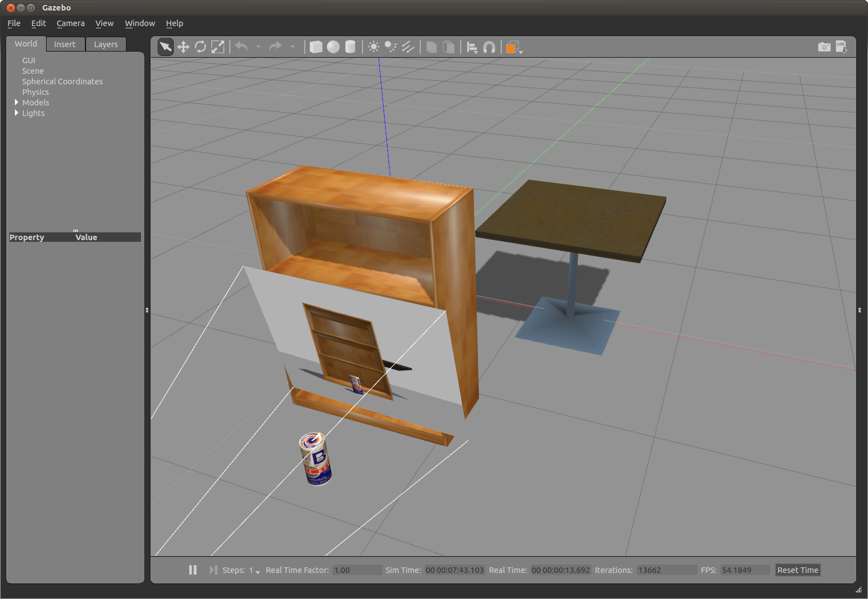The image size is (868, 599).
Task: Click the Iterations value field
Action: point(667,570)
